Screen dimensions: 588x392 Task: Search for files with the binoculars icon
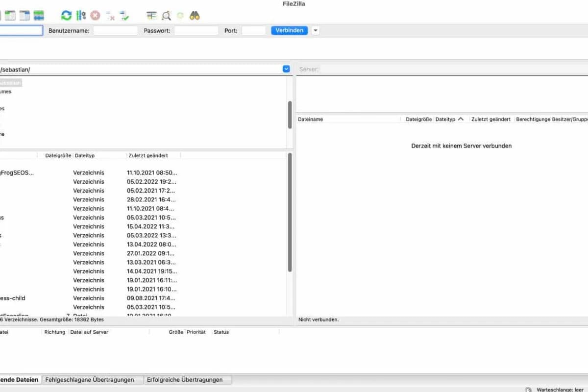point(194,15)
